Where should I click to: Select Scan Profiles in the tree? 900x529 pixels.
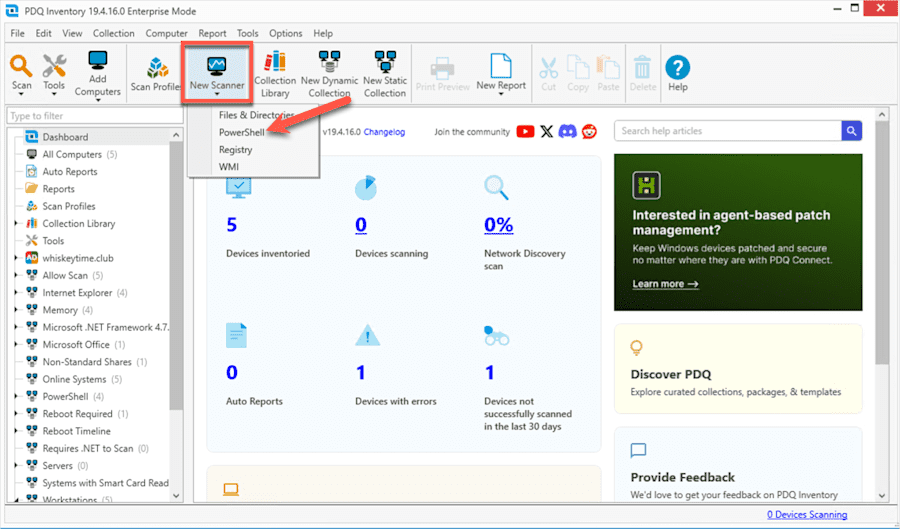tap(68, 206)
